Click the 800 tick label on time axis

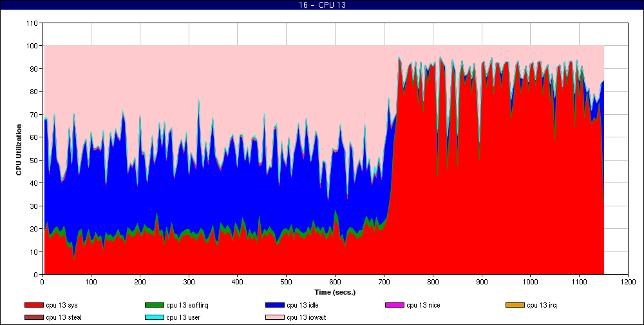click(433, 282)
